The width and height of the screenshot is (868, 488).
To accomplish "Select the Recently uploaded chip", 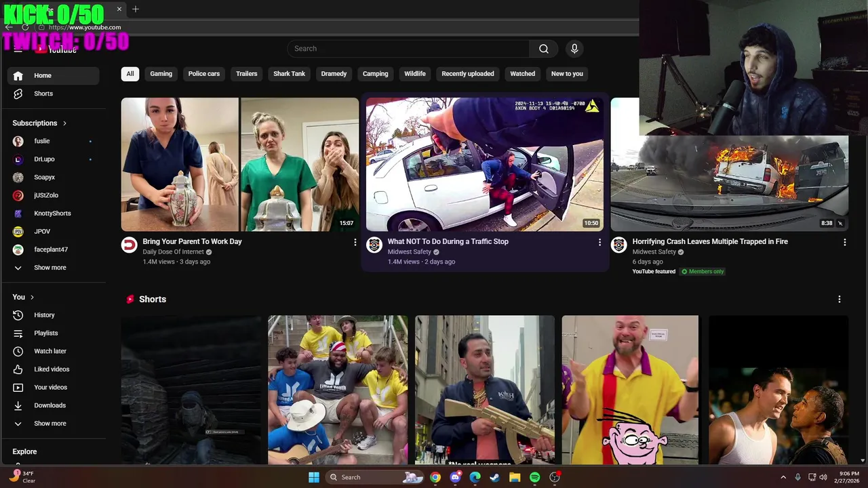I will pyautogui.click(x=468, y=74).
